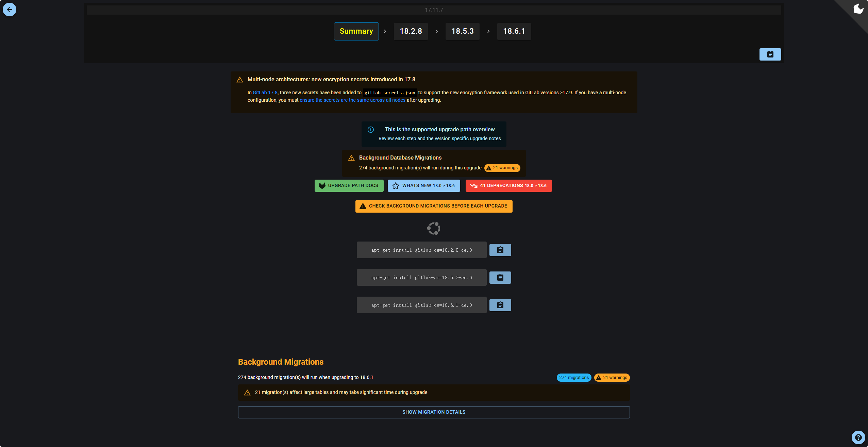Copy the 18.2.8 apt-get install command
868x447 pixels.
coord(500,250)
